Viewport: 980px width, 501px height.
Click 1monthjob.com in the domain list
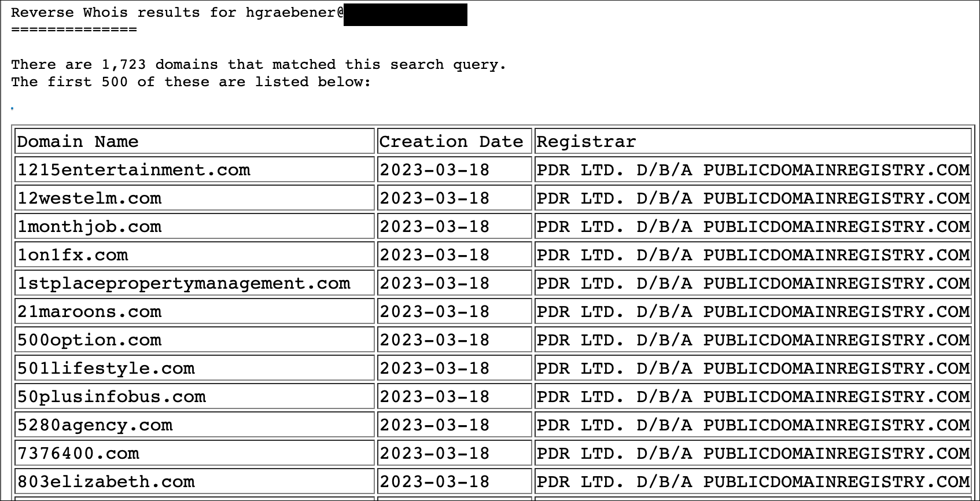coord(89,227)
